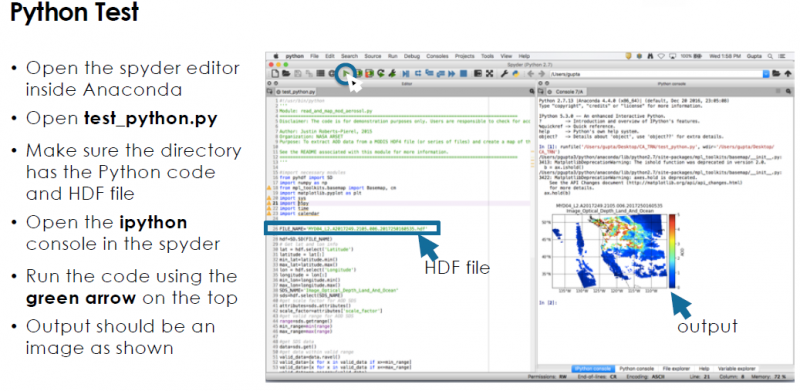Browse working directory using the folder icon
This screenshot has height=391, width=800.
click(x=776, y=74)
